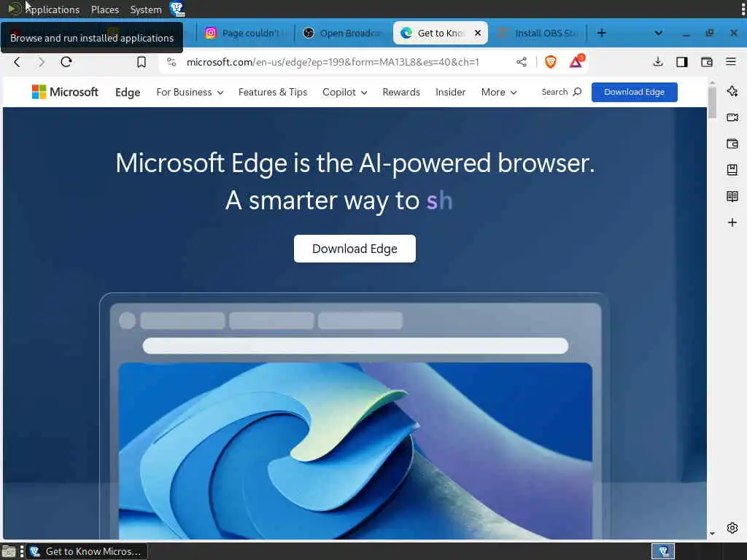Image resolution: width=747 pixels, height=560 pixels.
Task: Switch to the Instagram Page couldn't tab
Action: point(245,33)
